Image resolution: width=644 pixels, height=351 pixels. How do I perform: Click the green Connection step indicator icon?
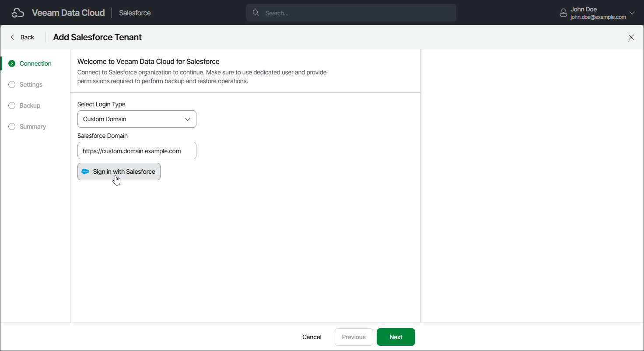[12, 63]
